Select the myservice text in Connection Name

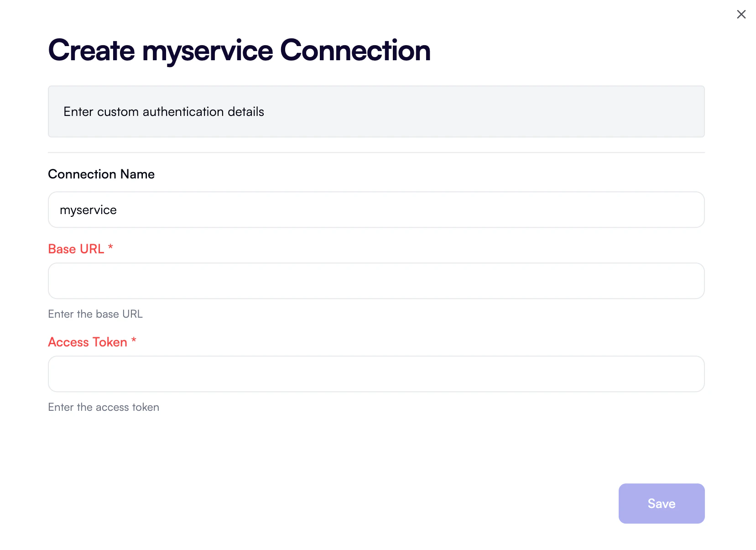89,210
